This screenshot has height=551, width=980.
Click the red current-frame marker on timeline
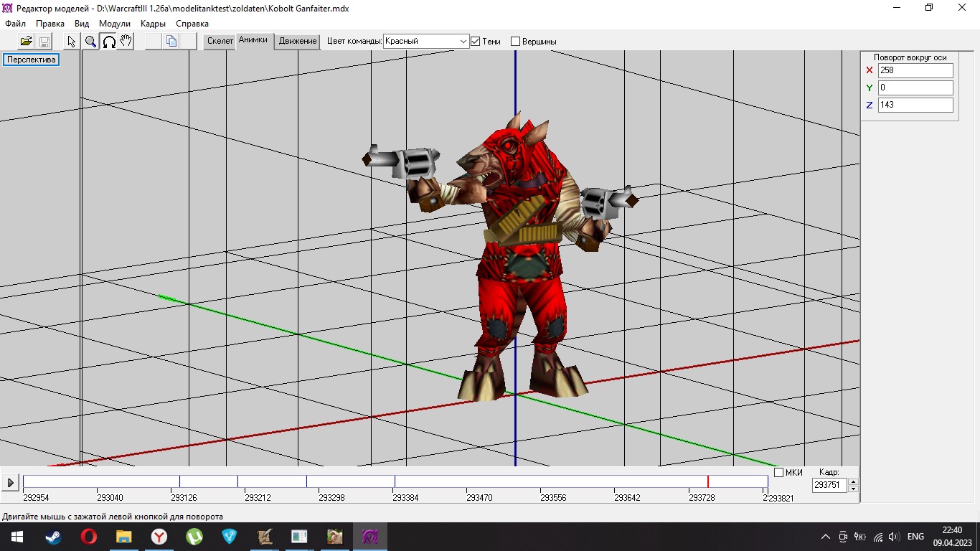coord(708,482)
